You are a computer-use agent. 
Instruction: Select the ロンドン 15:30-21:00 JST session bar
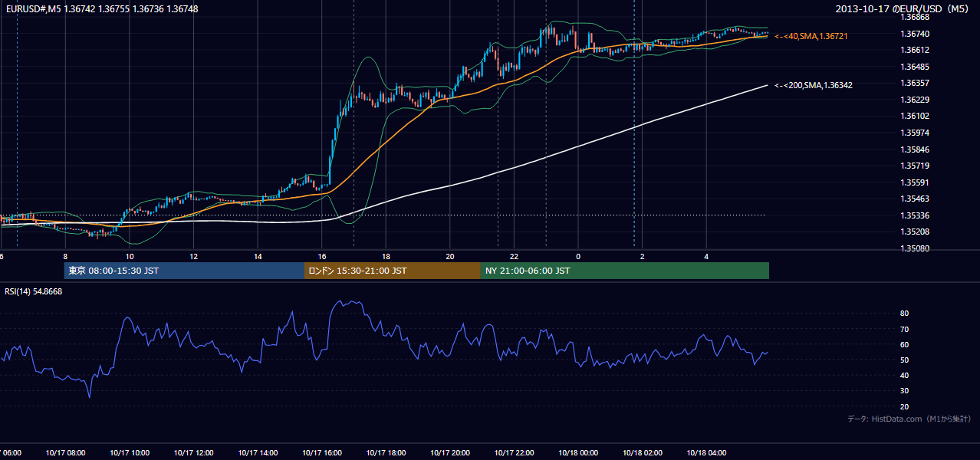coord(393,271)
